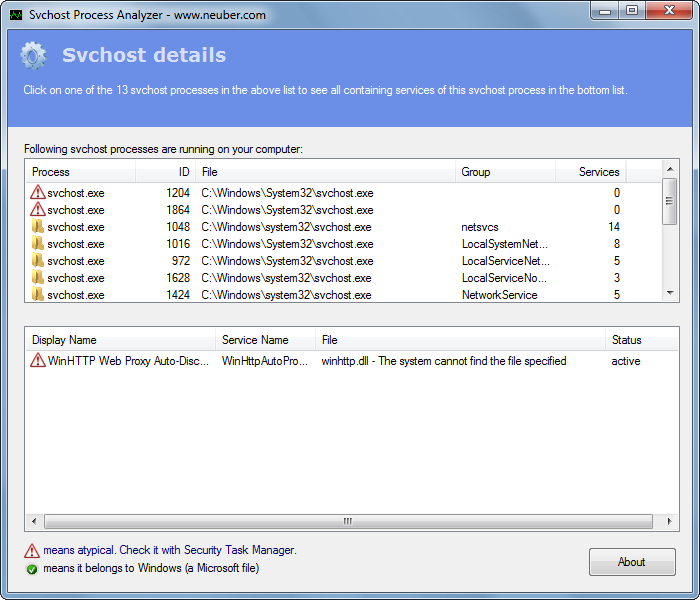This screenshot has width=700, height=600.
Task: Maximize the Svchost Process Analyzer window
Action: coord(632,11)
